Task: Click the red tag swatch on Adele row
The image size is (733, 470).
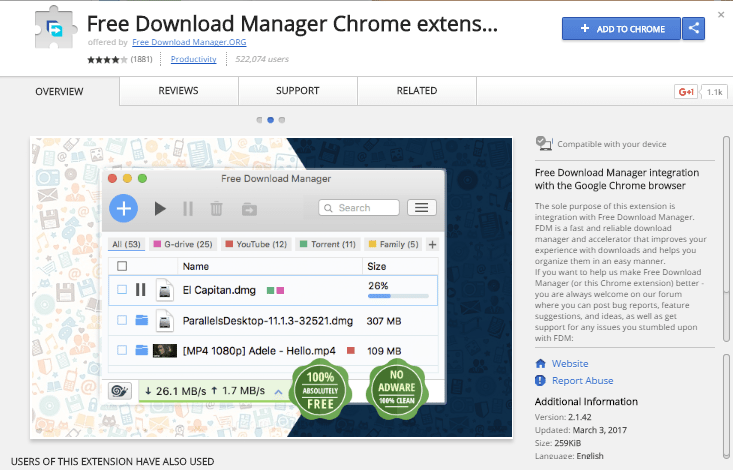Action: (x=351, y=350)
